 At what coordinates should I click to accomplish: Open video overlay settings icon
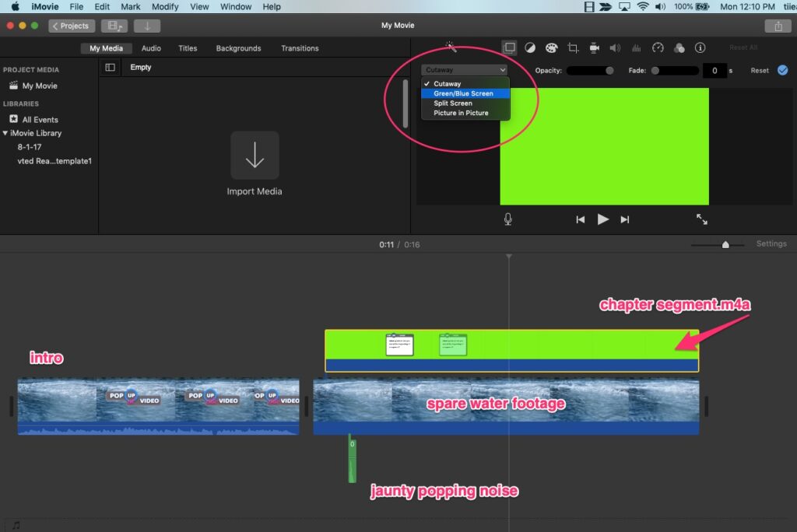click(509, 47)
